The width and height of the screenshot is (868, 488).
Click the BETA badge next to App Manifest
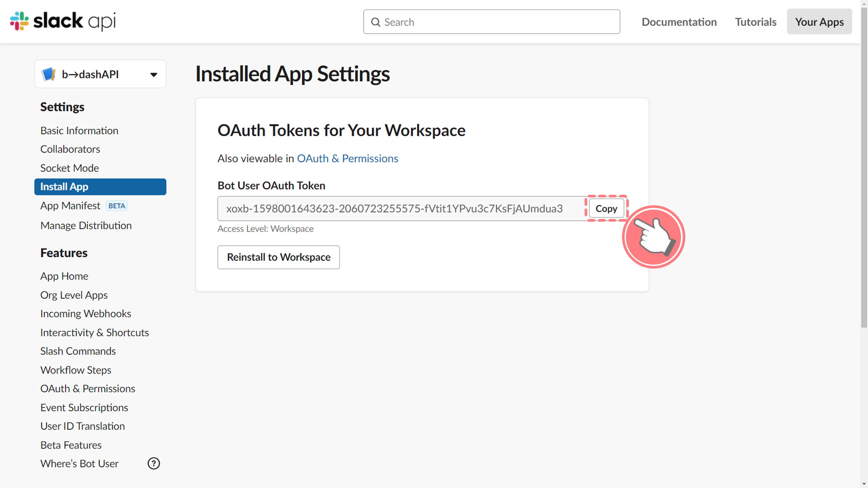point(117,206)
